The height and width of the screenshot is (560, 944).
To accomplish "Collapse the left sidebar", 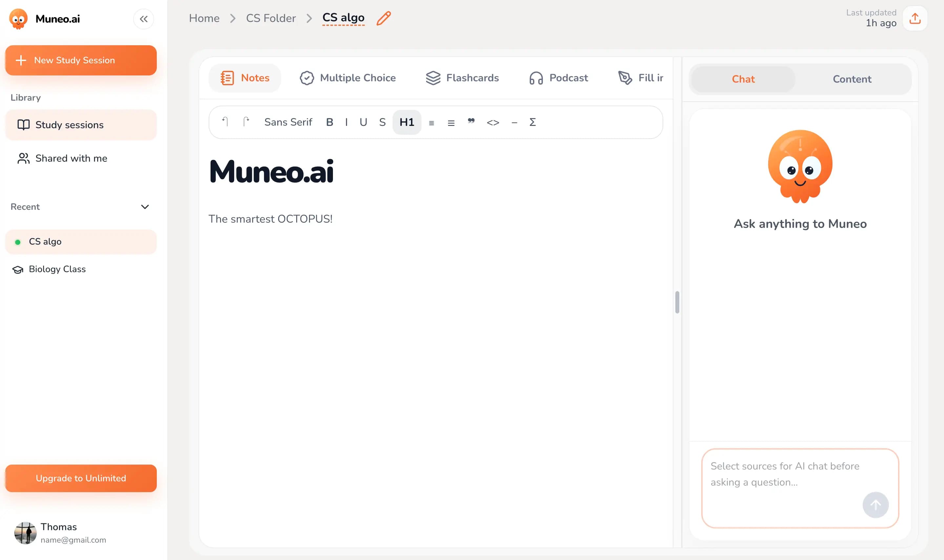I will pyautogui.click(x=143, y=19).
